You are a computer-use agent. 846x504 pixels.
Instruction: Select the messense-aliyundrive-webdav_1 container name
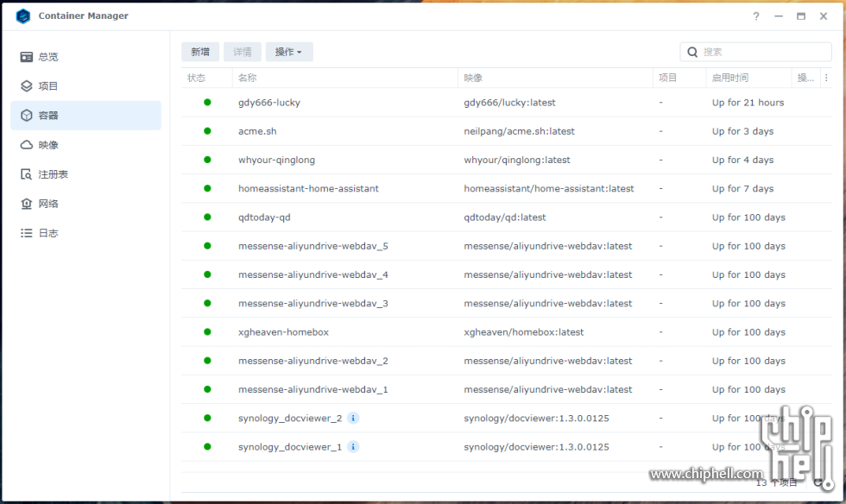click(313, 389)
